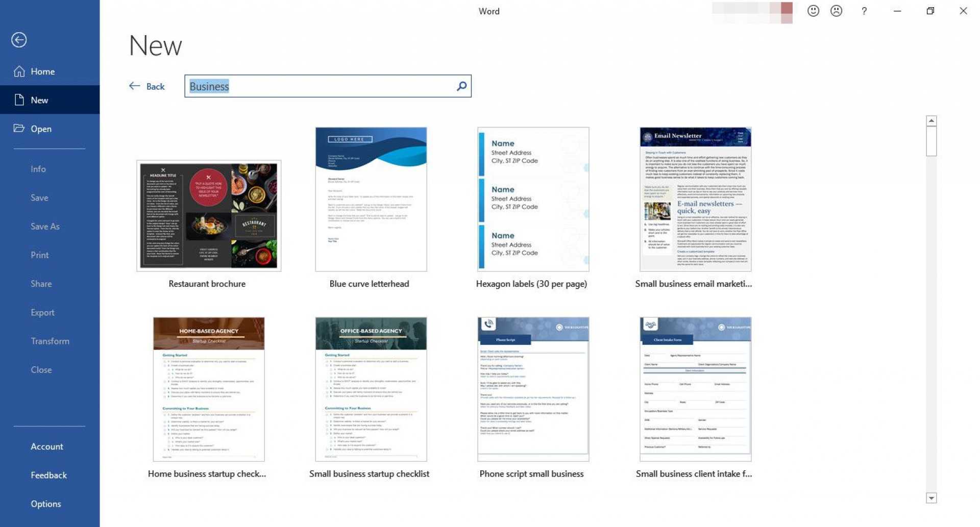Select the Hexagon labels template thumbnail
Screen dimensions: 980x527
tap(533, 199)
